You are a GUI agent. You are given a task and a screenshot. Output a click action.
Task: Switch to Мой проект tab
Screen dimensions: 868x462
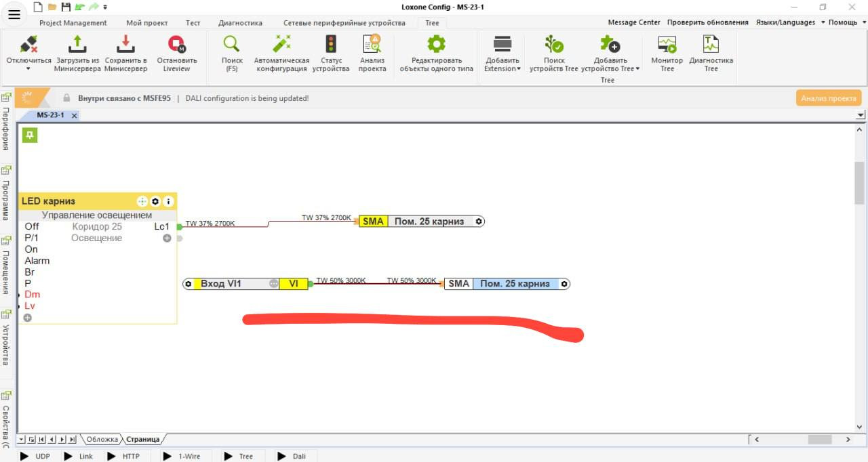(147, 23)
